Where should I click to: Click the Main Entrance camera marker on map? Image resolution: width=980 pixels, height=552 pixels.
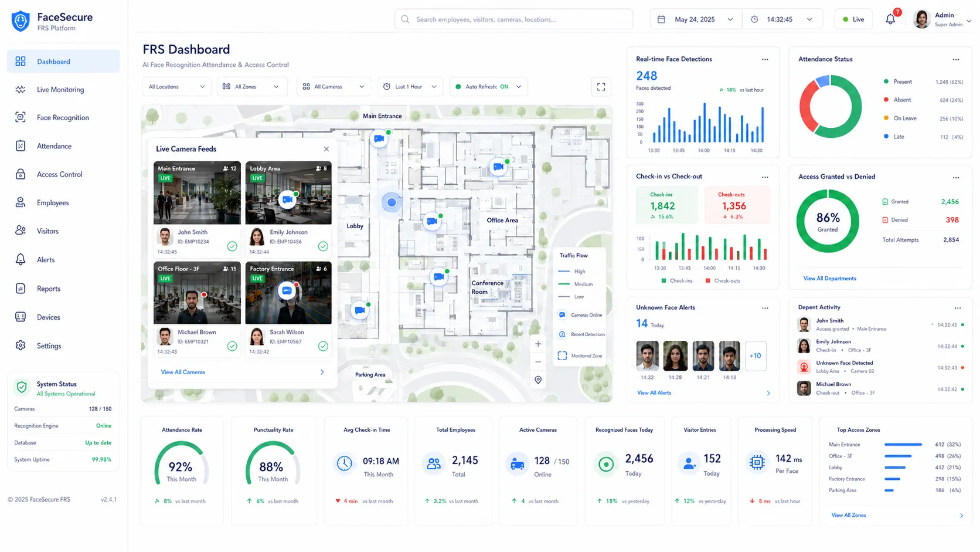click(379, 139)
